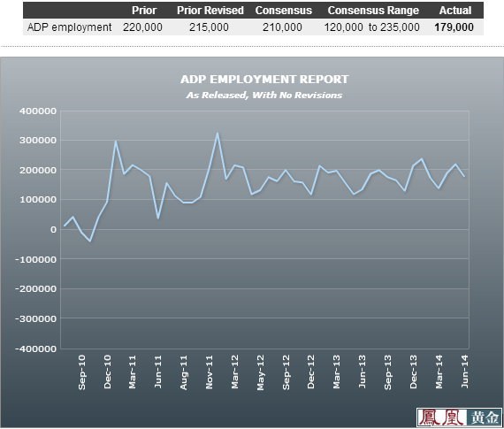Viewport: 504px width, 429px height.
Task: Click the Sep-12 x-axis label
Action: click(x=286, y=372)
